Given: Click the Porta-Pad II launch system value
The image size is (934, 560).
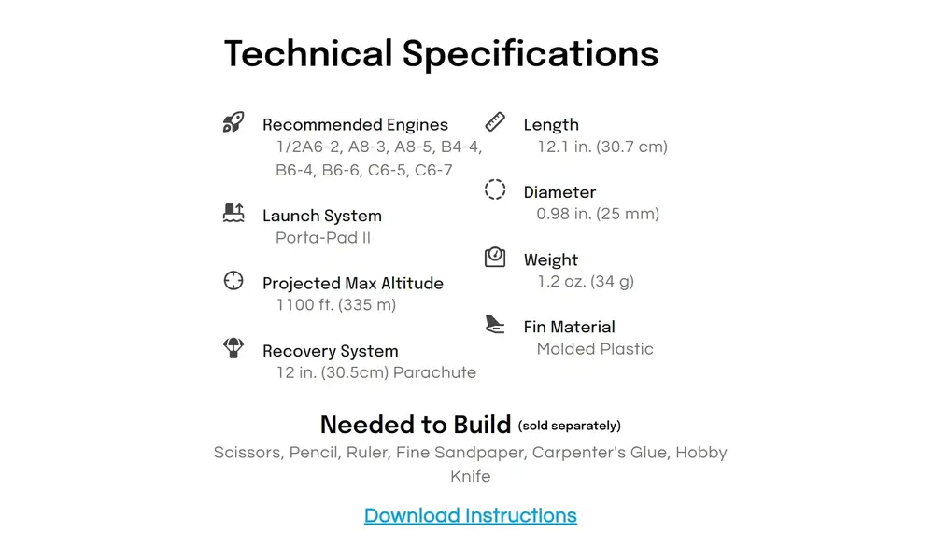Looking at the screenshot, I should [323, 237].
